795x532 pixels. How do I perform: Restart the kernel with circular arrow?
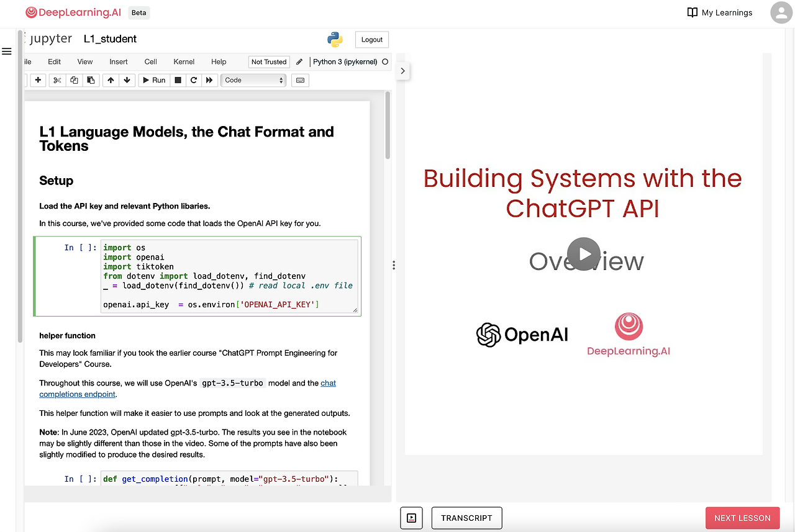[194, 80]
